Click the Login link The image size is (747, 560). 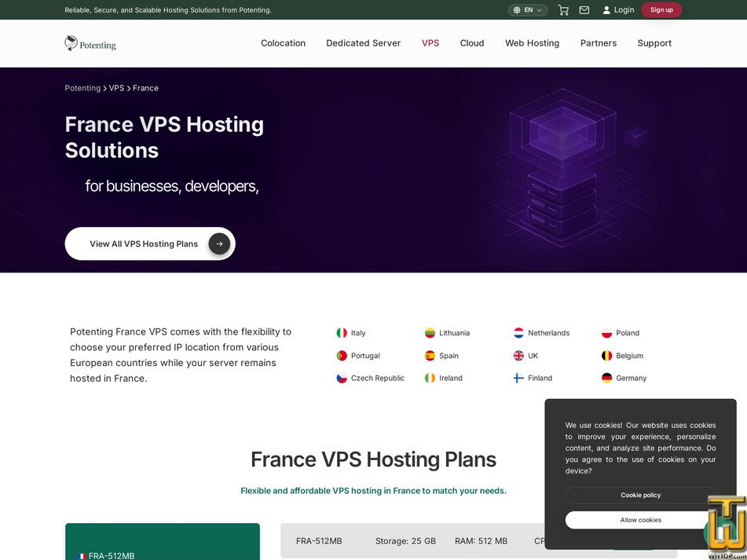pos(624,10)
